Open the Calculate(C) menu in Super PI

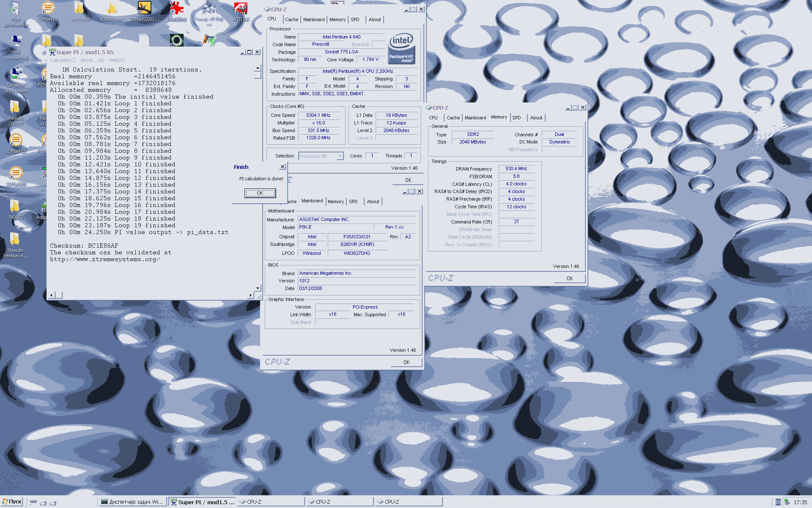pos(63,60)
